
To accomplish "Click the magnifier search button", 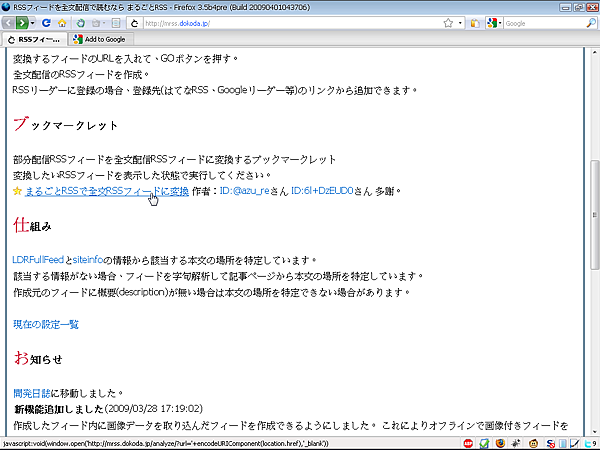I will 591,23.
